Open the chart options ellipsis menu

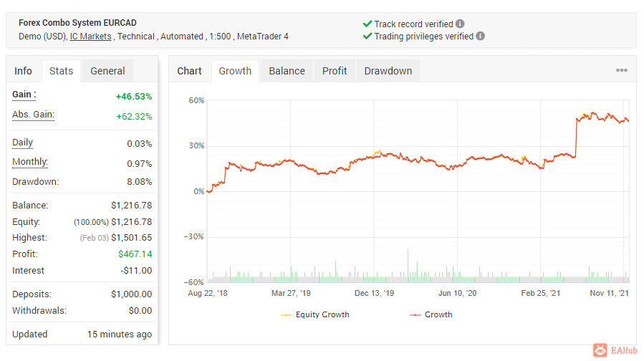[x=621, y=70]
